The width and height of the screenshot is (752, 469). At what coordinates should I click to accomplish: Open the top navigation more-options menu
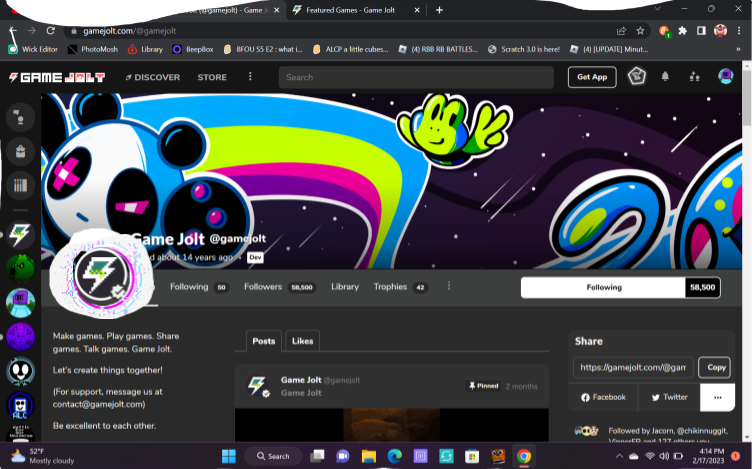coord(250,77)
